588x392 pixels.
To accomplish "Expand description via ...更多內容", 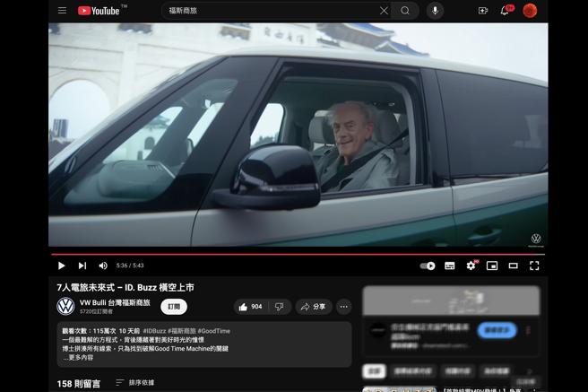I will 79,358.
